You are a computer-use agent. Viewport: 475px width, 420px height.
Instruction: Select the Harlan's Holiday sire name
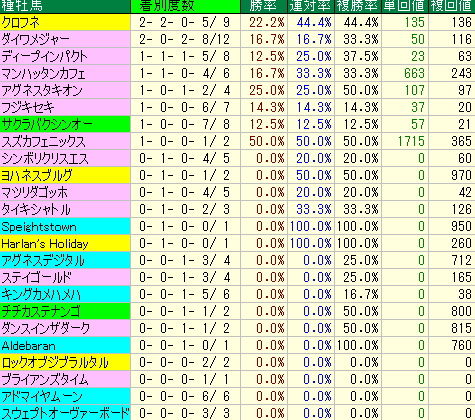45,244
